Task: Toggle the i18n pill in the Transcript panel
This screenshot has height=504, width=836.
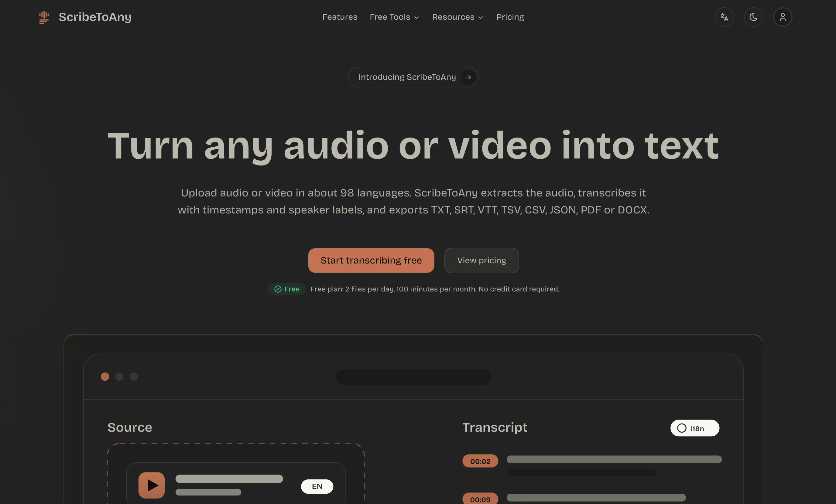Action: [x=694, y=428]
